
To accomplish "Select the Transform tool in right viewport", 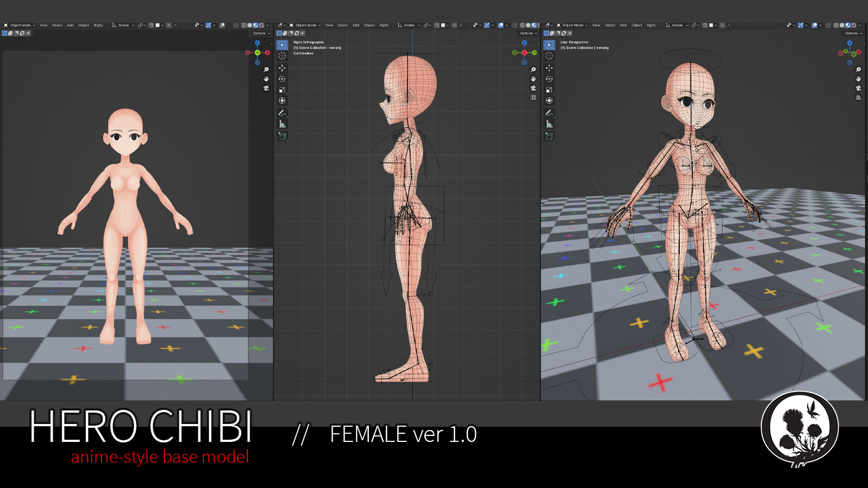I will coord(549,100).
